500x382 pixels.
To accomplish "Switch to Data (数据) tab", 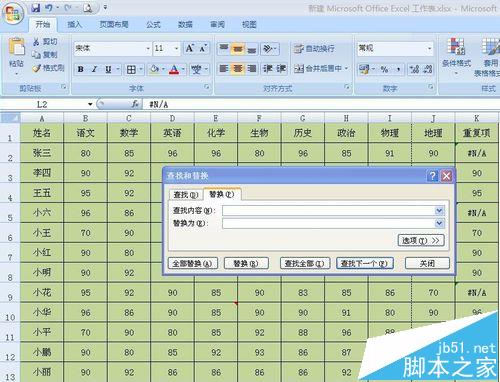I will [x=185, y=24].
